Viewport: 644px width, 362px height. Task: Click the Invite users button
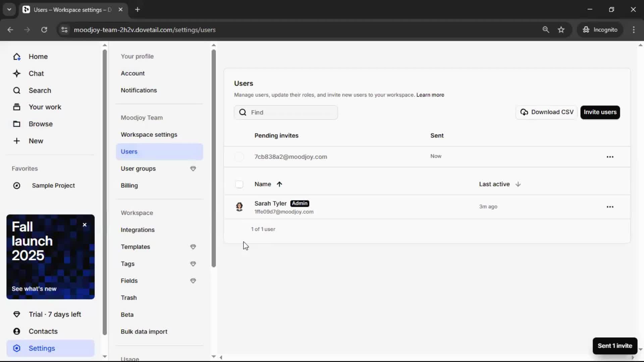click(x=600, y=112)
